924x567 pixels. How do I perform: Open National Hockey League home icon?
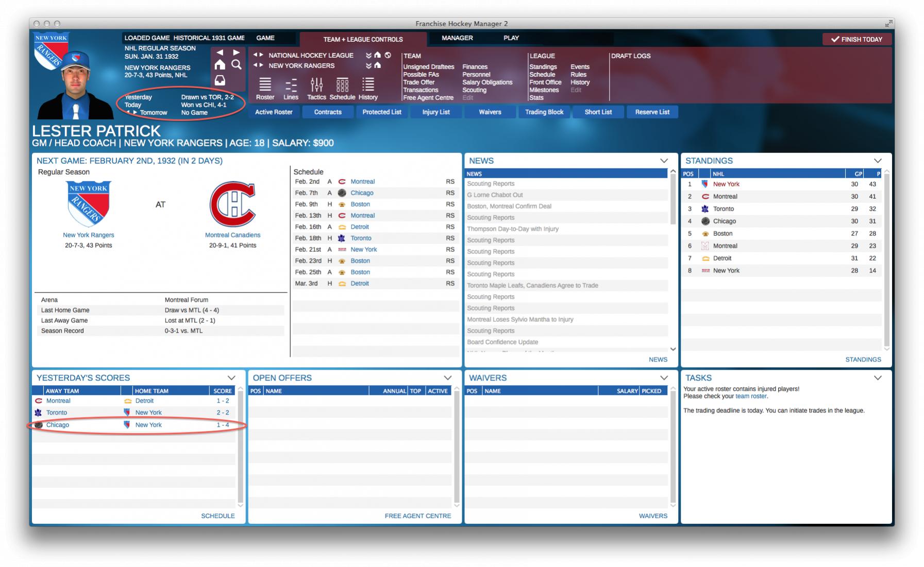click(378, 55)
